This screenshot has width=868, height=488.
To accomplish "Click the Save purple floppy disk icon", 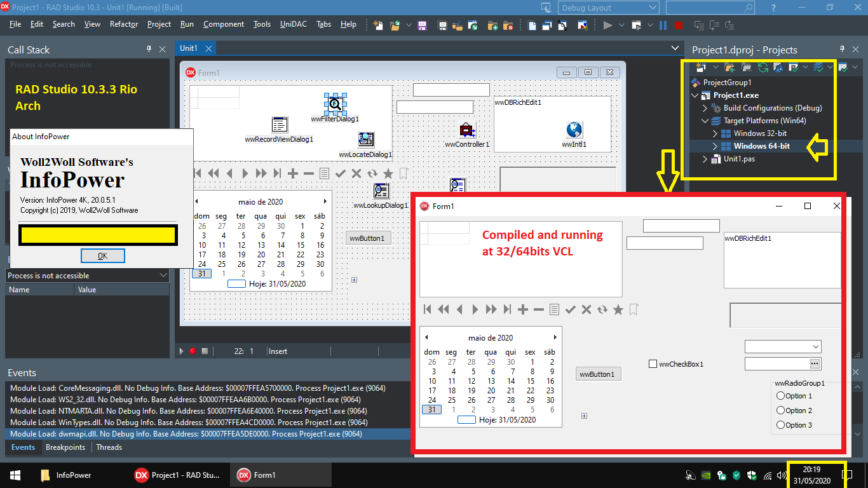I will click(x=422, y=25).
